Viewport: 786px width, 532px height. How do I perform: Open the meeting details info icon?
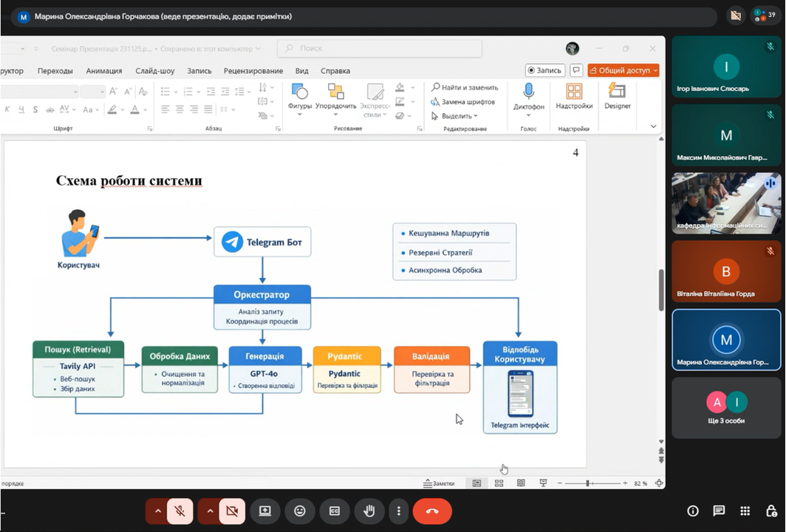point(693,511)
